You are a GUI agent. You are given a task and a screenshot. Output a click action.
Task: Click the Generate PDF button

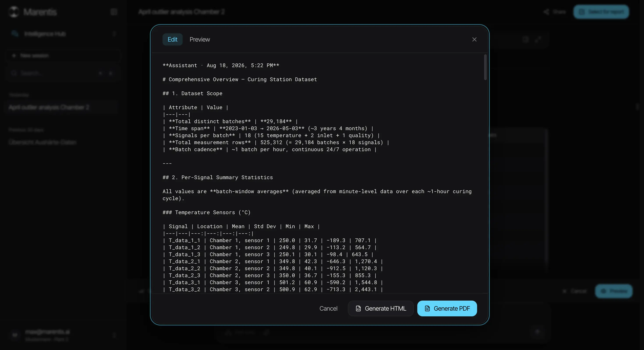point(447,308)
